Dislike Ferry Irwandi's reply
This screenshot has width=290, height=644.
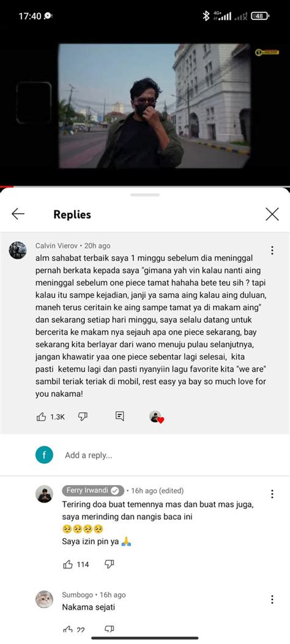(110, 564)
